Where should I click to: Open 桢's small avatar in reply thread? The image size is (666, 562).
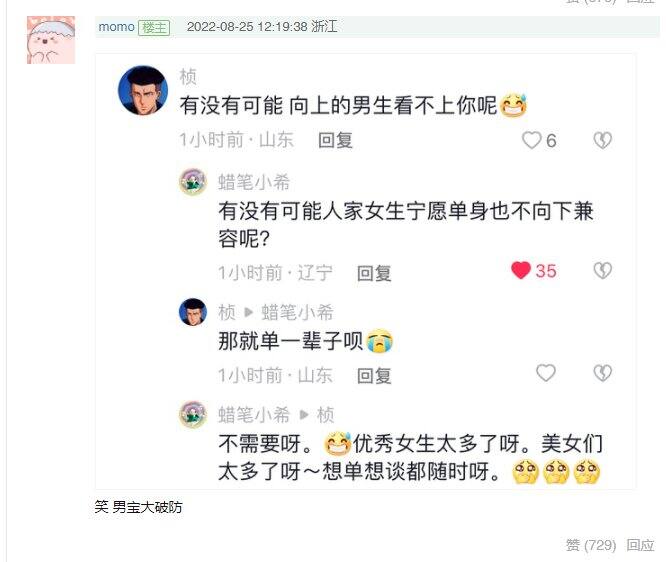193,312
